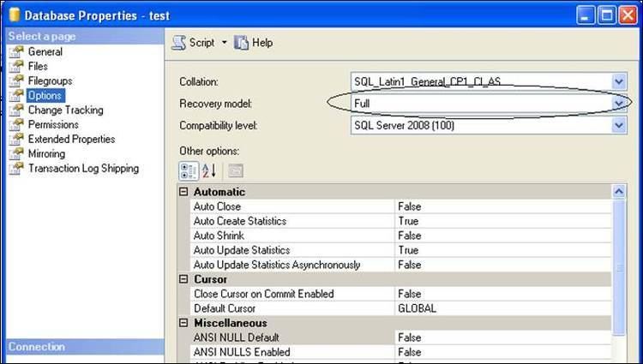The image size is (643, 364).
Task: Select the ANSI NULLS Enabled value
Action: pos(503,352)
